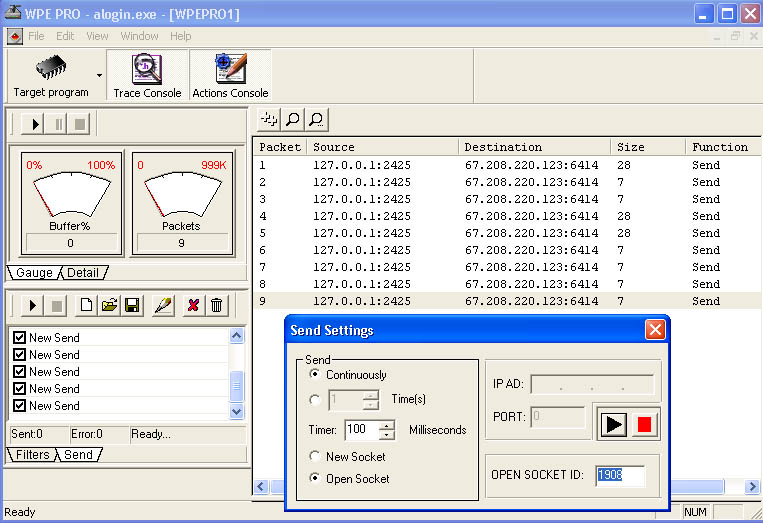Select the Continuously radio button

(315, 374)
